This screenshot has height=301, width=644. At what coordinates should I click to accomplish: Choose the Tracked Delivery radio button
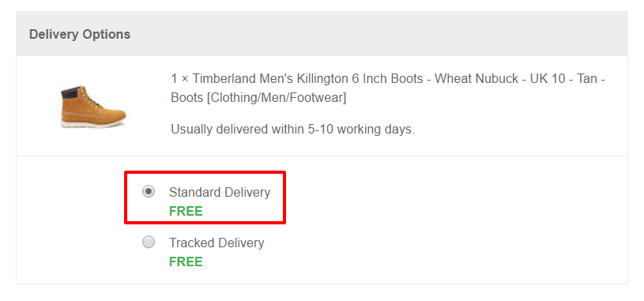tap(149, 242)
